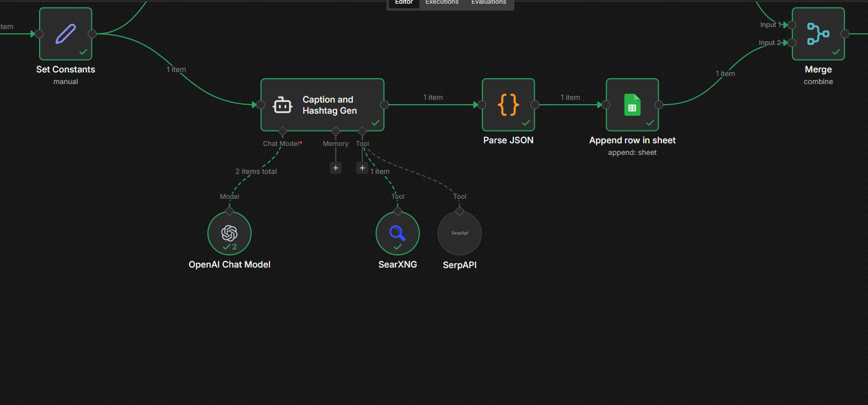Select the Editor tab
Viewport: 868px width, 405px height.
tap(404, 3)
